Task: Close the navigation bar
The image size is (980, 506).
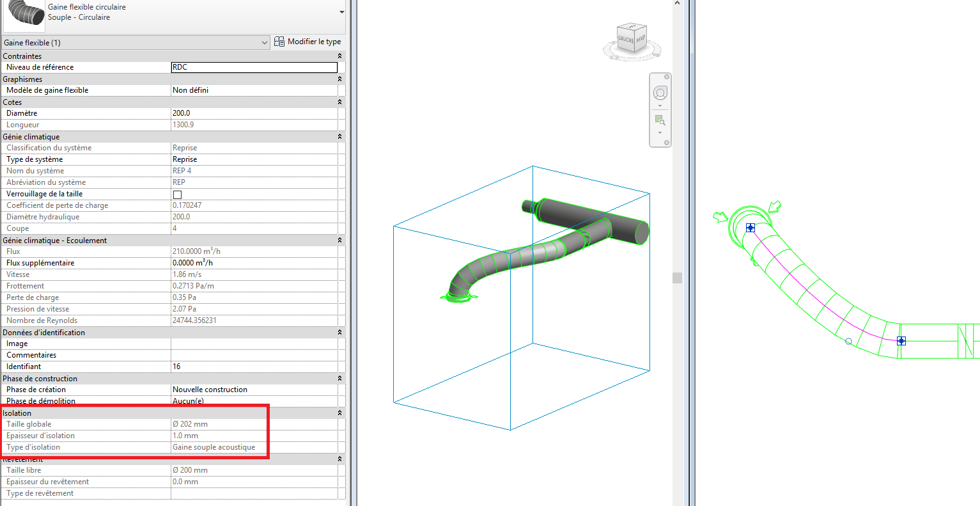Action: pyautogui.click(x=667, y=77)
